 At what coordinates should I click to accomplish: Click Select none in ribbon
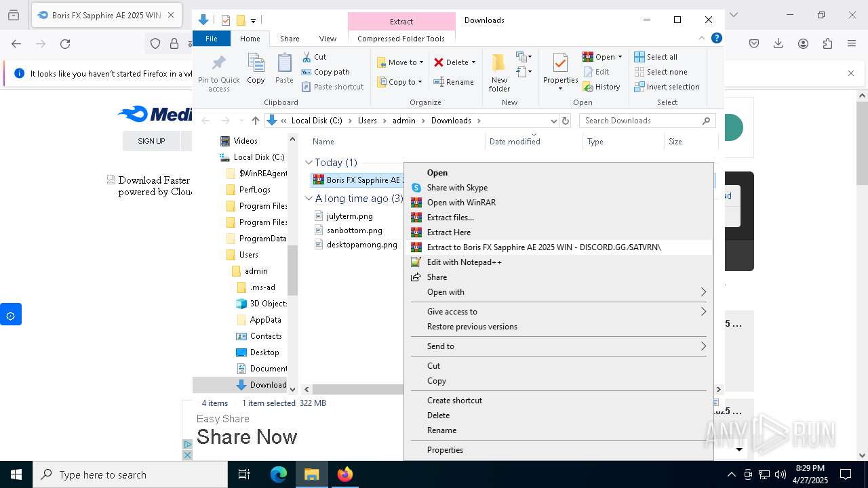[660, 72]
